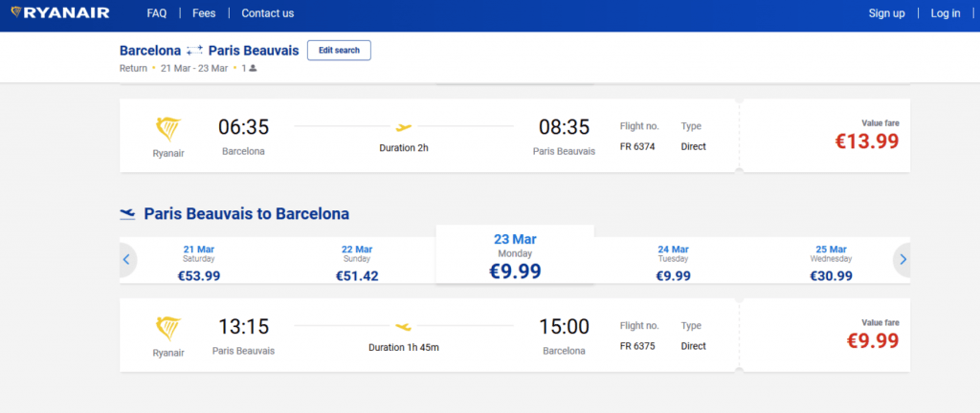Open the Fees page

(204, 13)
